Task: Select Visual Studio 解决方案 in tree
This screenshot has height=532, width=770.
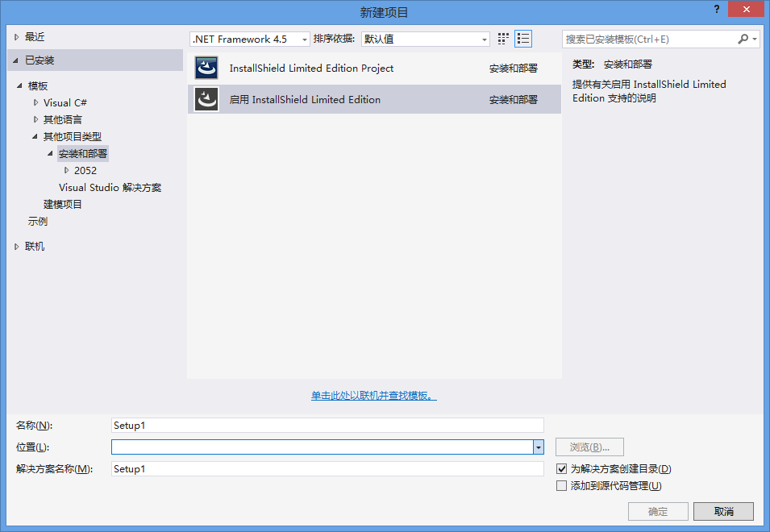Action: tap(110, 187)
